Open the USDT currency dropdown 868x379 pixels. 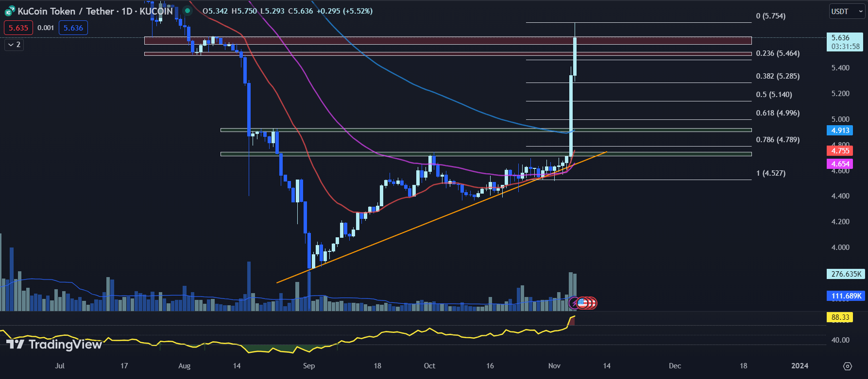point(847,12)
